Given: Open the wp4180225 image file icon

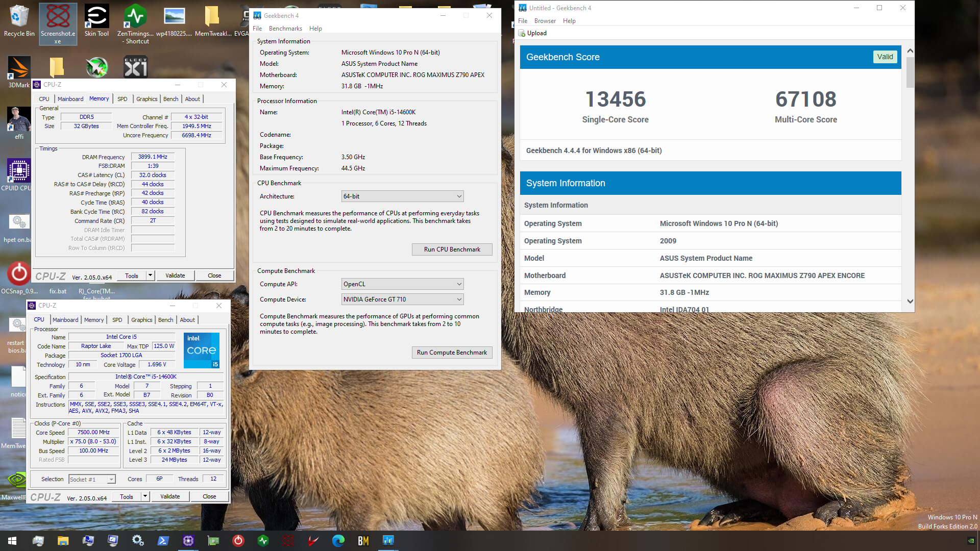Looking at the screenshot, I should (174, 21).
